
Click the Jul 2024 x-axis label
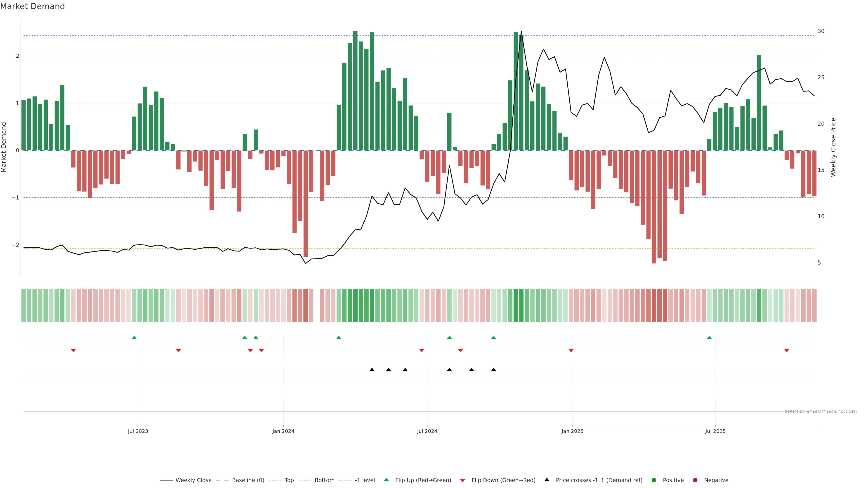click(427, 431)
